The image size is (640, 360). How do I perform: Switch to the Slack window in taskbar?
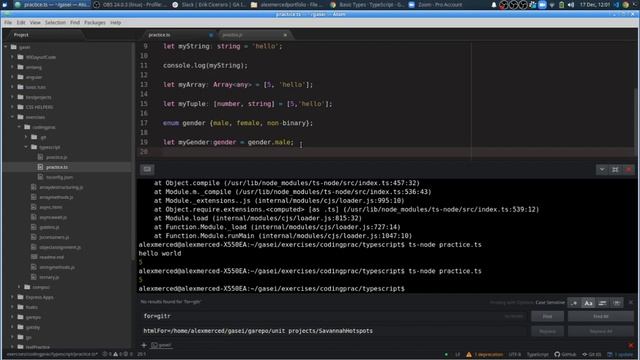coord(208,4)
